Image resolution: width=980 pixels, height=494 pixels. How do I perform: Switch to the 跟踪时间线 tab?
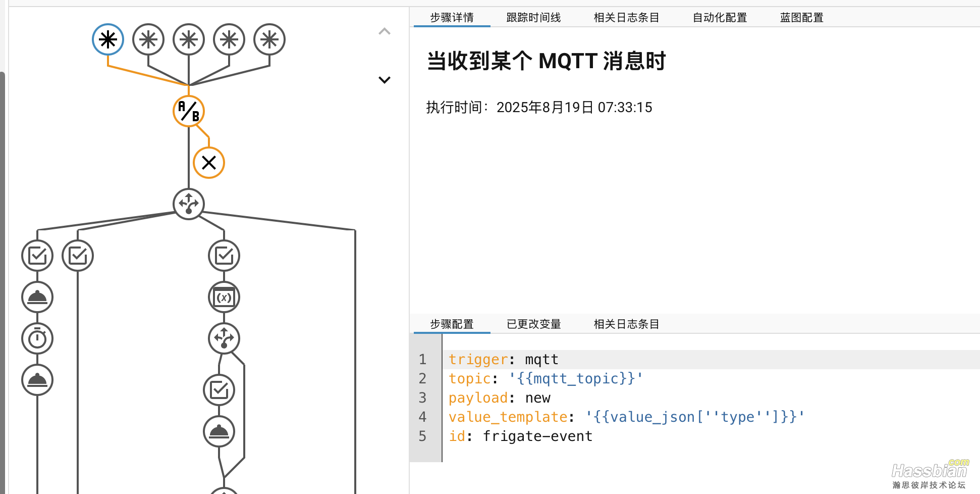coord(534,18)
